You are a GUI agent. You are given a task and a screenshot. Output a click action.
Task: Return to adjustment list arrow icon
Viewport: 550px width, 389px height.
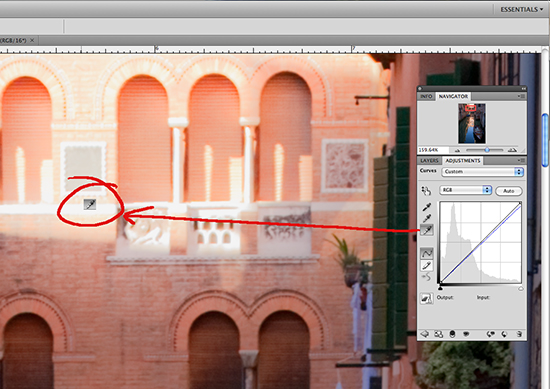(x=425, y=334)
